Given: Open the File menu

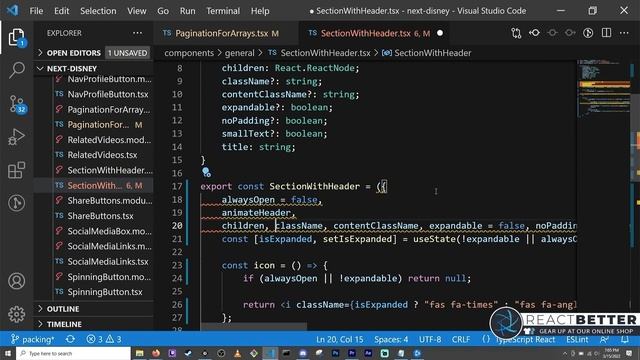Looking at the screenshot, I should (36, 11).
